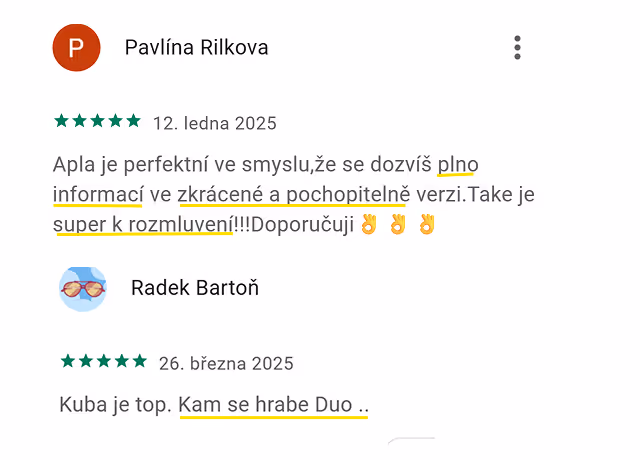640x460 pixels.
Task: Click the last OK-hand emoji
Action: coord(427,224)
